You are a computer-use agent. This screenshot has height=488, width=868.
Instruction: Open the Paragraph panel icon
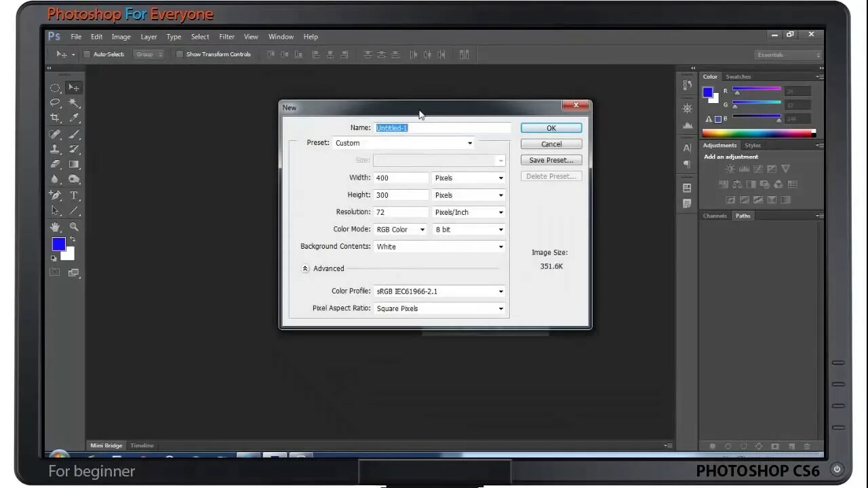687,164
